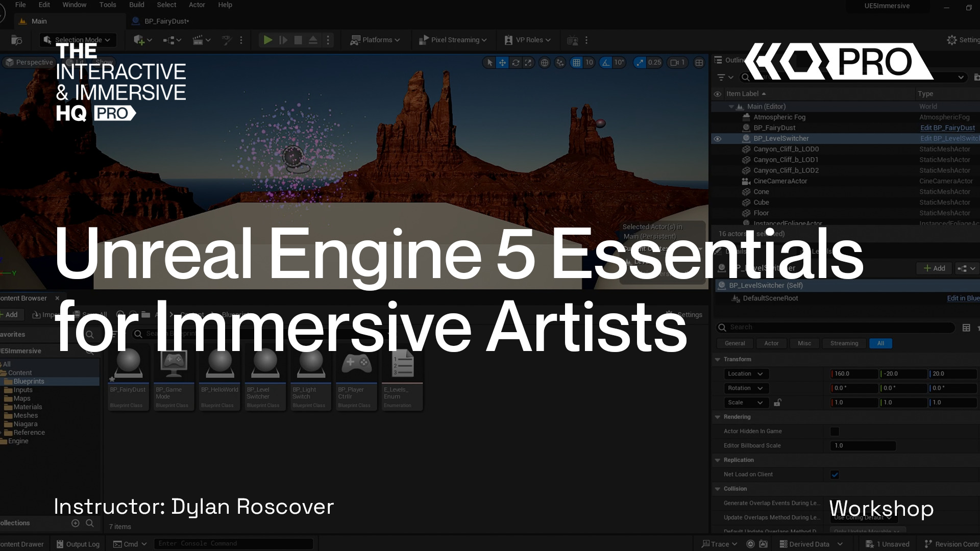Click the scale lock icon in Transform
Viewport: 980px width, 551px height.
tap(777, 403)
